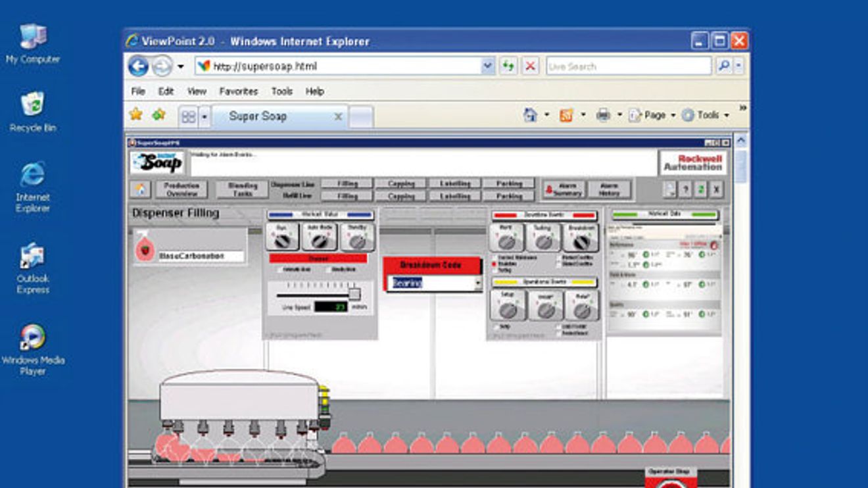Click the address bar URL field
The width and height of the screenshot is (868, 488).
click(x=346, y=66)
